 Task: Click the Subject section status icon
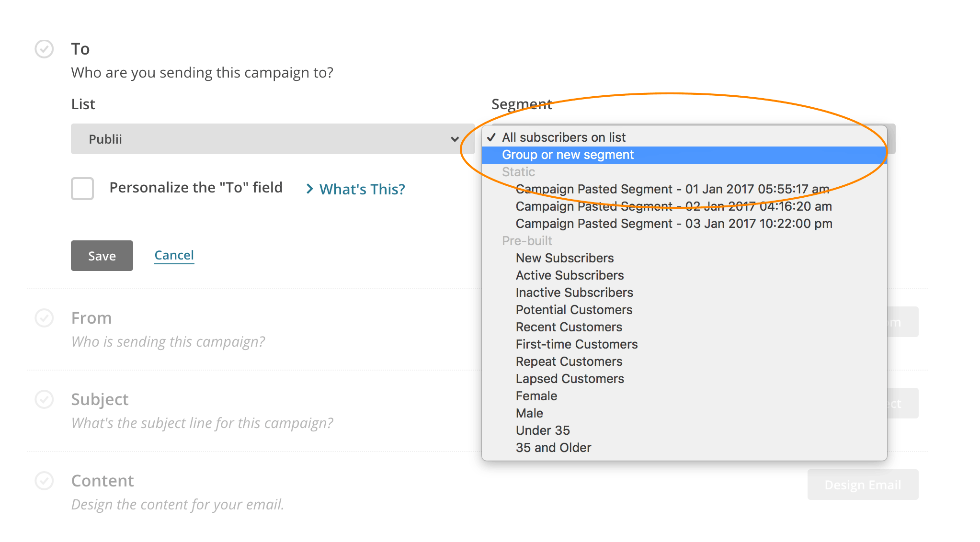[45, 399]
